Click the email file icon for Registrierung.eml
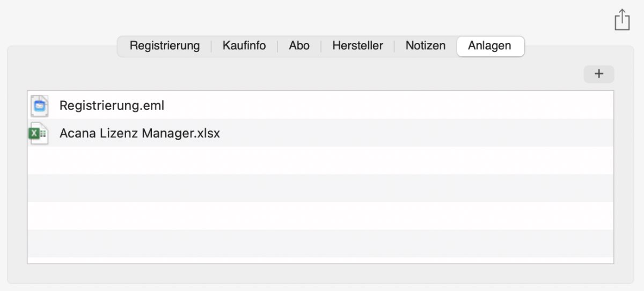 pos(40,106)
